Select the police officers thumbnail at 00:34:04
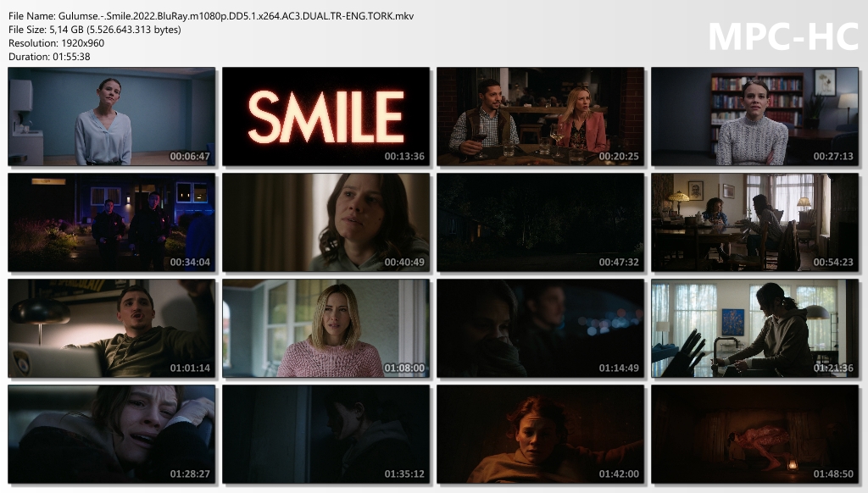Viewport: 868px width, 493px height. click(111, 223)
